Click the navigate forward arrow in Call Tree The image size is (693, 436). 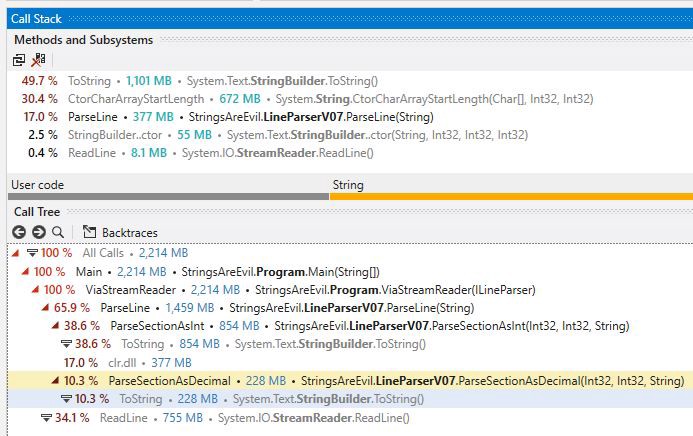pos(38,232)
